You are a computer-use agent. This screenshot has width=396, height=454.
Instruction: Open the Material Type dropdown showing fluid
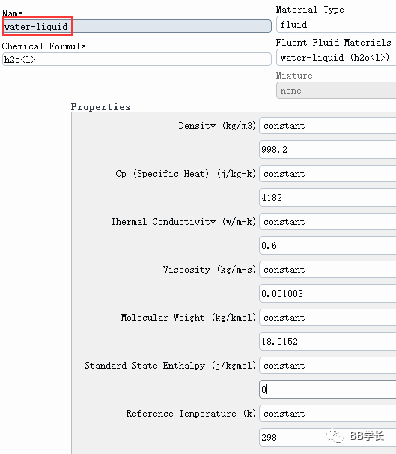(336, 25)
